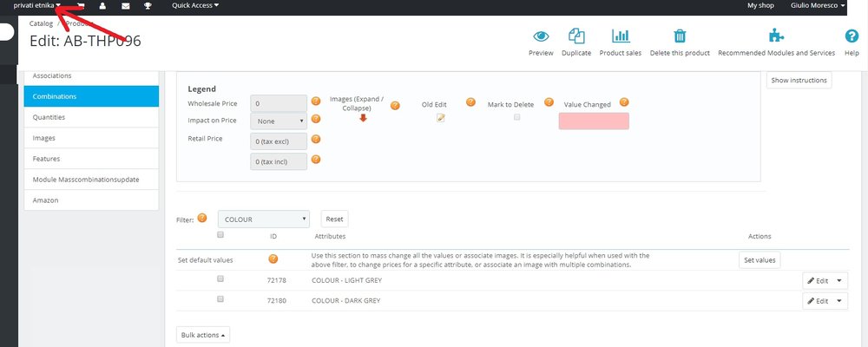868x347 pixels.
Task: Open the My shop link
Action: click(760, 5)
